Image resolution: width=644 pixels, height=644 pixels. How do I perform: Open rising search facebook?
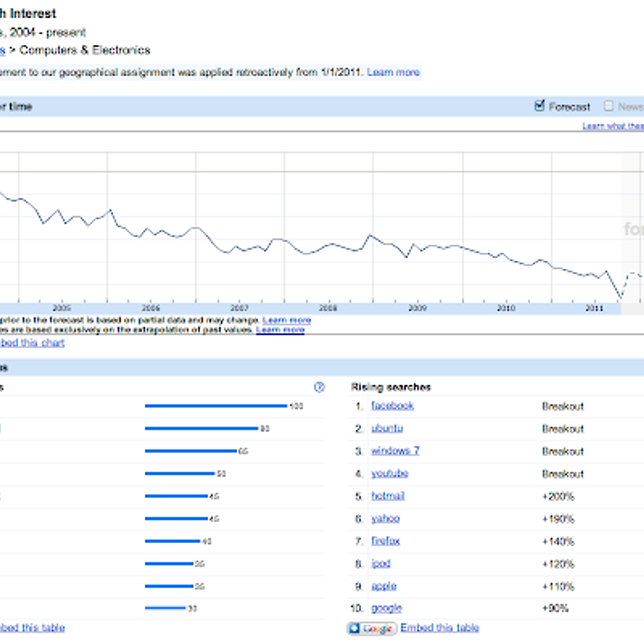392,406
